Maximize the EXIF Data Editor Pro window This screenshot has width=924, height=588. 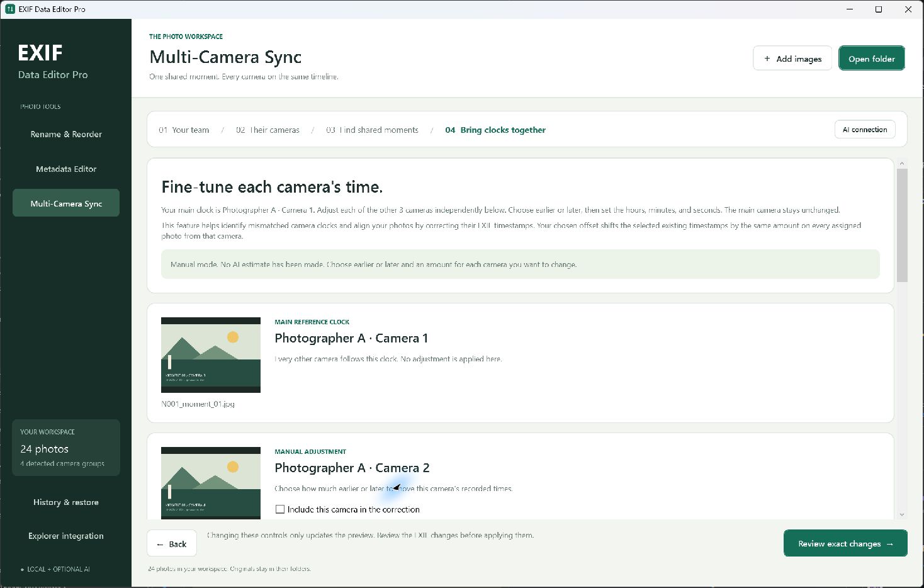pos(879,9)
